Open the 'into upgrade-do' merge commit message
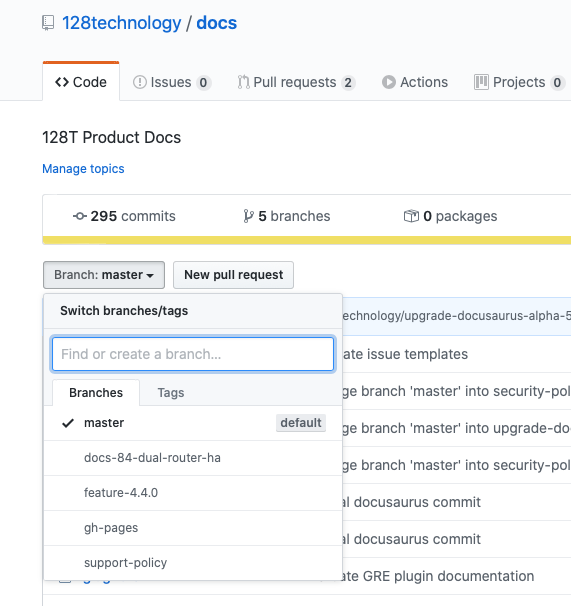The height and width of the screenshot is (606, 571). coord(457,428)
